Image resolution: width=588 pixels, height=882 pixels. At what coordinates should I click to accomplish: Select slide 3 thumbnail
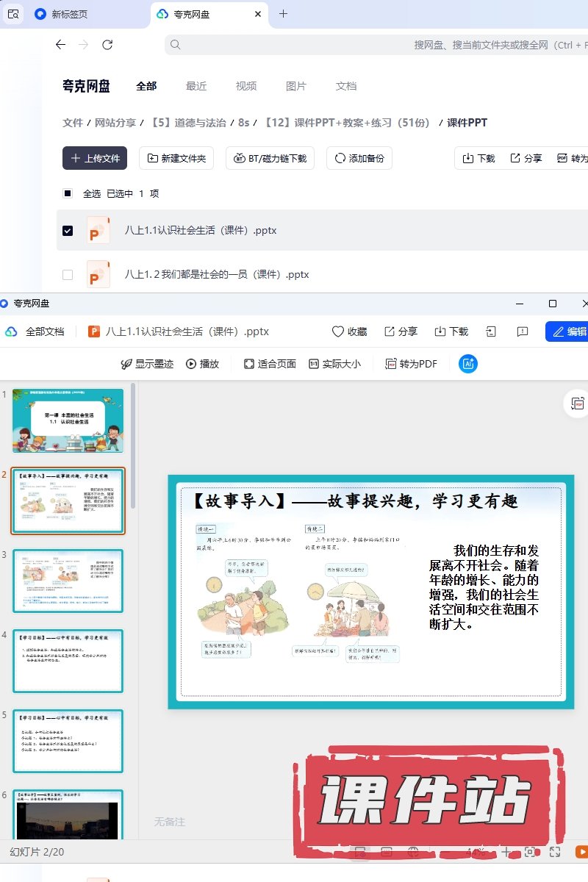click(x=68, y=581)
